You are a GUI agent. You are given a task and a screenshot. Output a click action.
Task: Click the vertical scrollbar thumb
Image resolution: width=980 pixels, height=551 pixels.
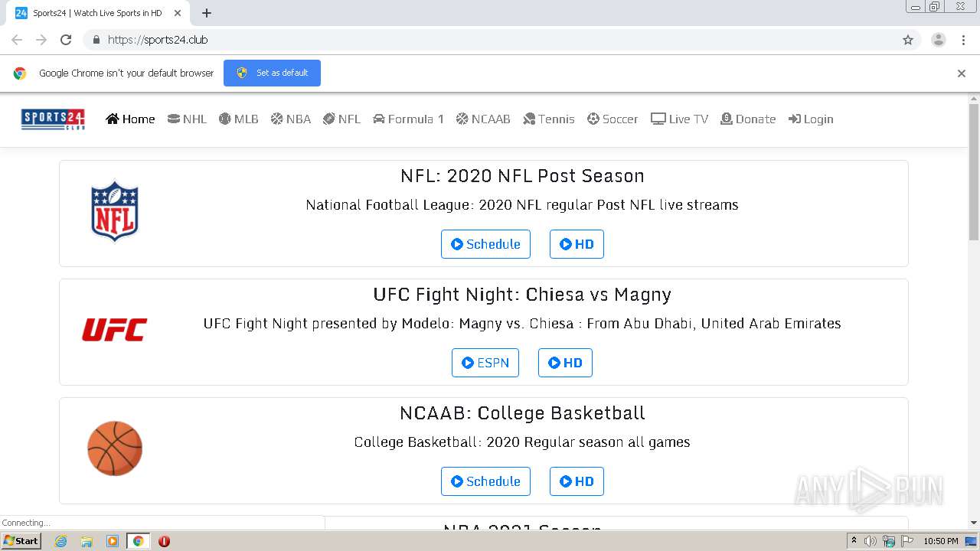(974, 172)
